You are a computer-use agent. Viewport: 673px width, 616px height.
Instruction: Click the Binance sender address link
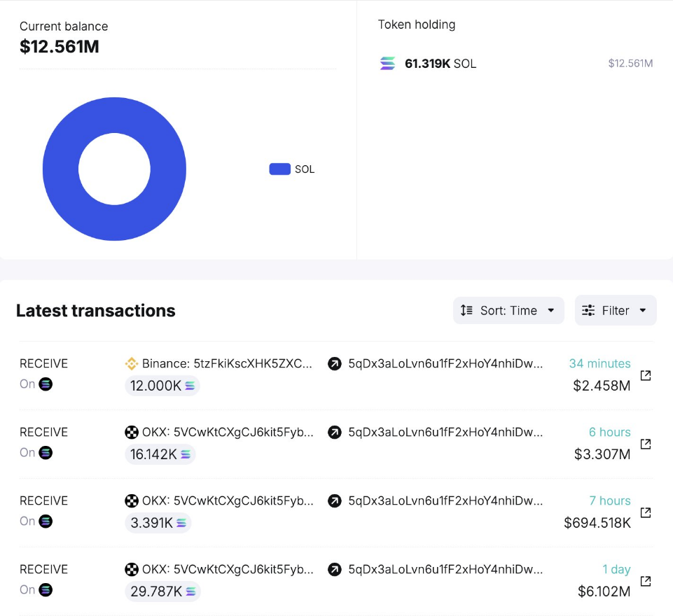(227, 364)
